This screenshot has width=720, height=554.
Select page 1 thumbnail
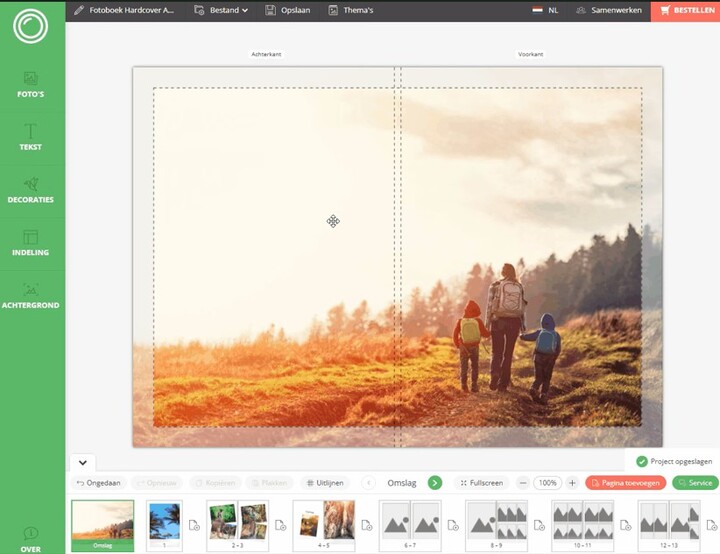(x=164, y=526)
